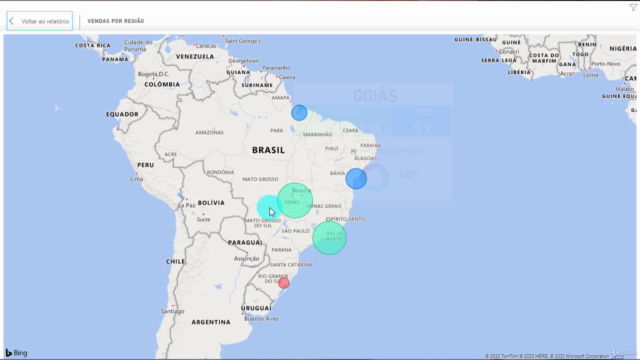Image resolution: width=640 pixels, height=360 pixels.
Task: Select the green bubble over Rio de Janeiro
Action: (x=329, y=238)
